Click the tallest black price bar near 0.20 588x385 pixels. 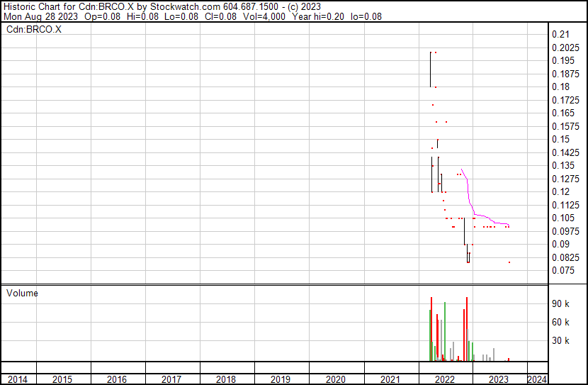click(430, 69)
